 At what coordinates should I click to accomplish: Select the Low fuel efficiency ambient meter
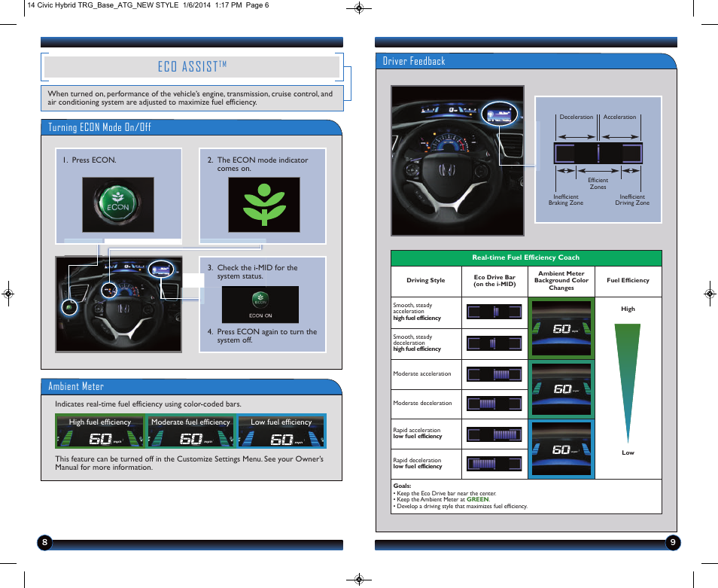click(281, 431)
